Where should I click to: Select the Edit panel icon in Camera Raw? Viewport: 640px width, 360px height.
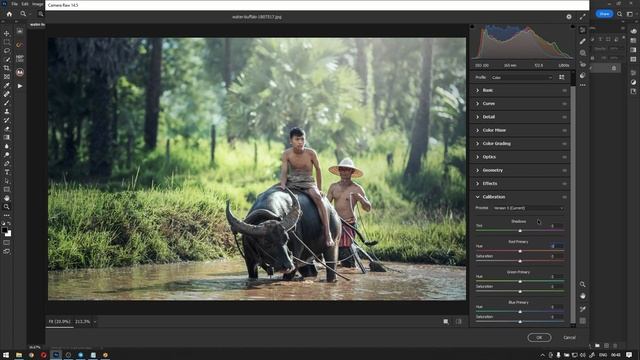click(x=582, y=30)
